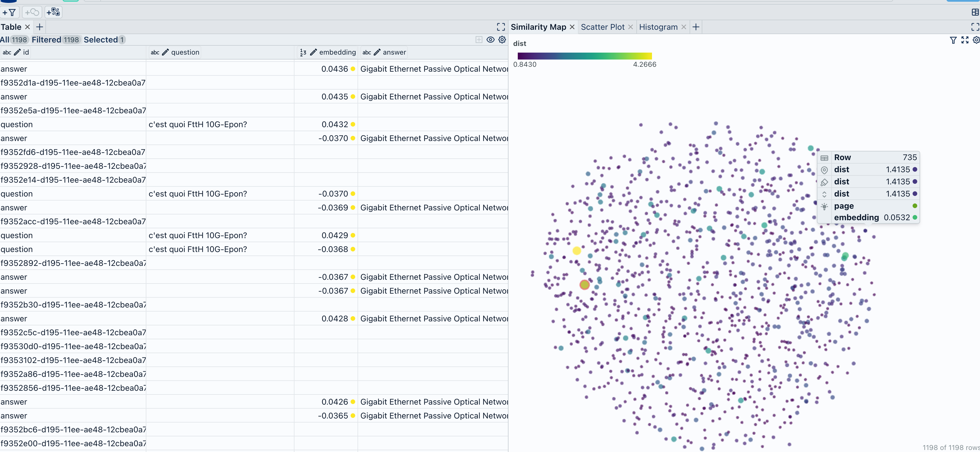Switch to the Histogram tab
980x452 pixels.
(659, 26)
